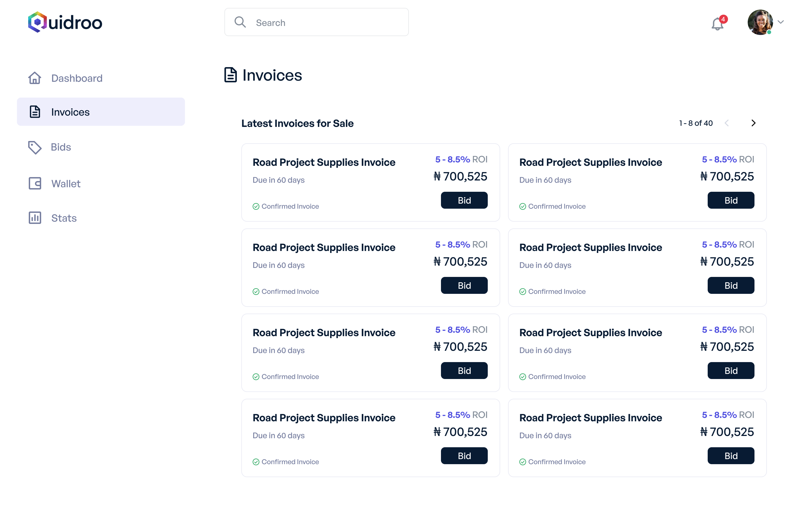The image size is (812, 520).
Task: Click the Invoices document icon in sidebar
Action: [x=35, y=112]
